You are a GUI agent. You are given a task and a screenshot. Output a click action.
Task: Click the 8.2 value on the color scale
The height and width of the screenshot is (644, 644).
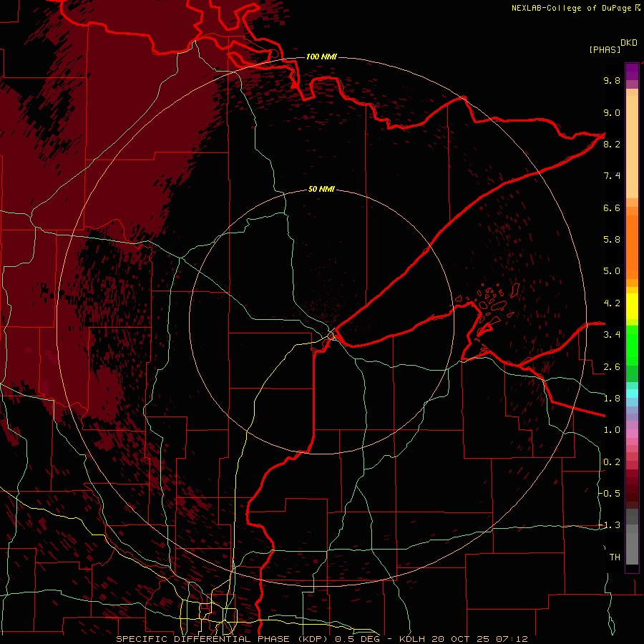(x=612, y=144)
